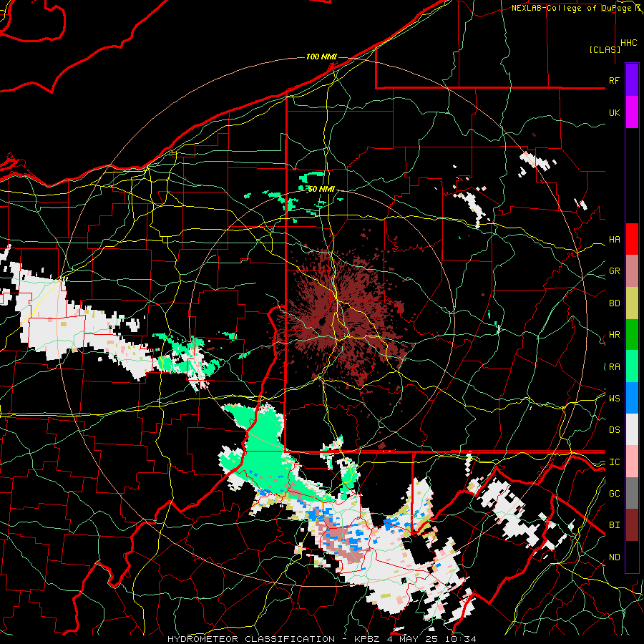Click the 'HHC' product code text
The height and width of the screenshot is (644, 644).
(628, 43)
